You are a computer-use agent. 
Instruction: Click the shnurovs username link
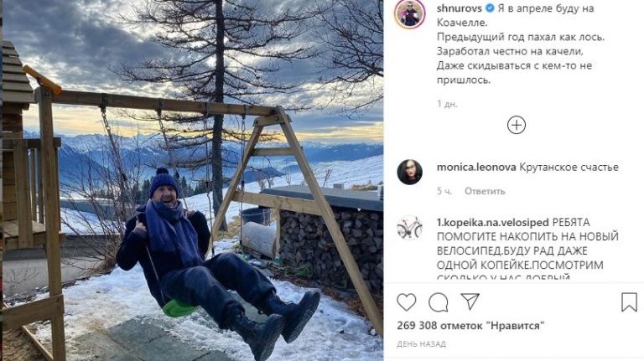tap(460, 8)
